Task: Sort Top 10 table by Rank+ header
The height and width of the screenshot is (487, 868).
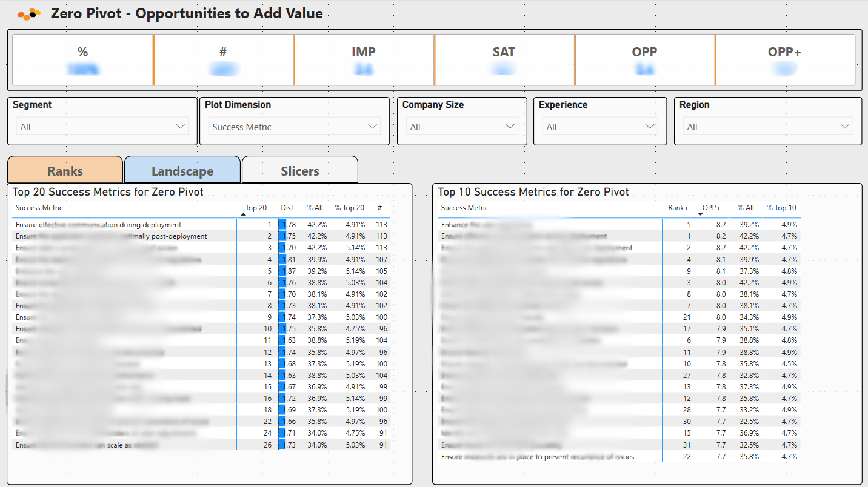Action: point(678,208)
